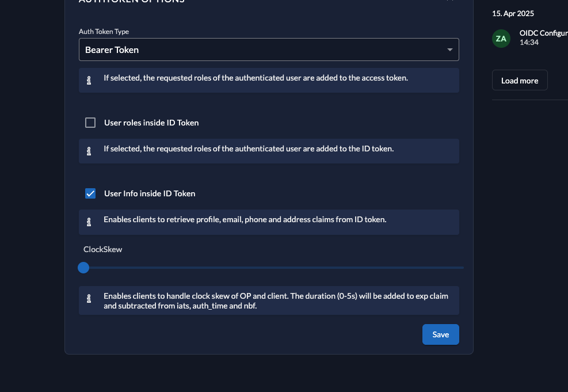Enable User roles inside ID Token checkbox
Screen dimensions: 568x392
point(90,123)
